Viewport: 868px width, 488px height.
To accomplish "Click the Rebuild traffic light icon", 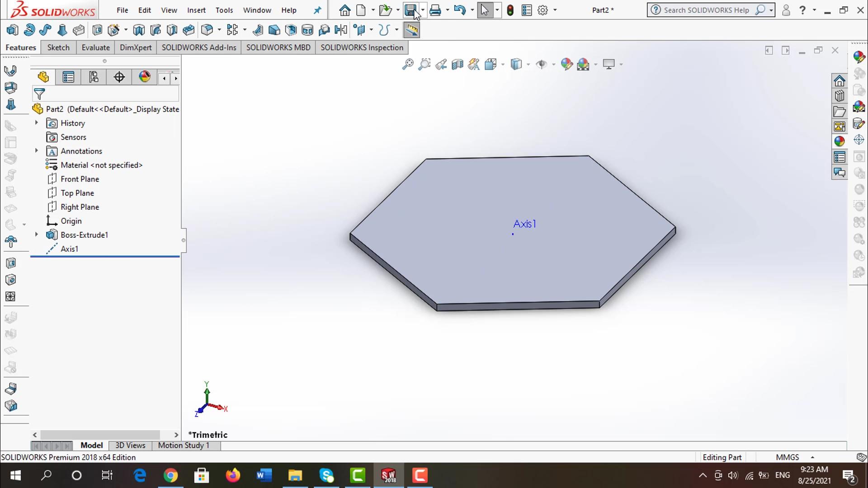I will click(510, 10).
